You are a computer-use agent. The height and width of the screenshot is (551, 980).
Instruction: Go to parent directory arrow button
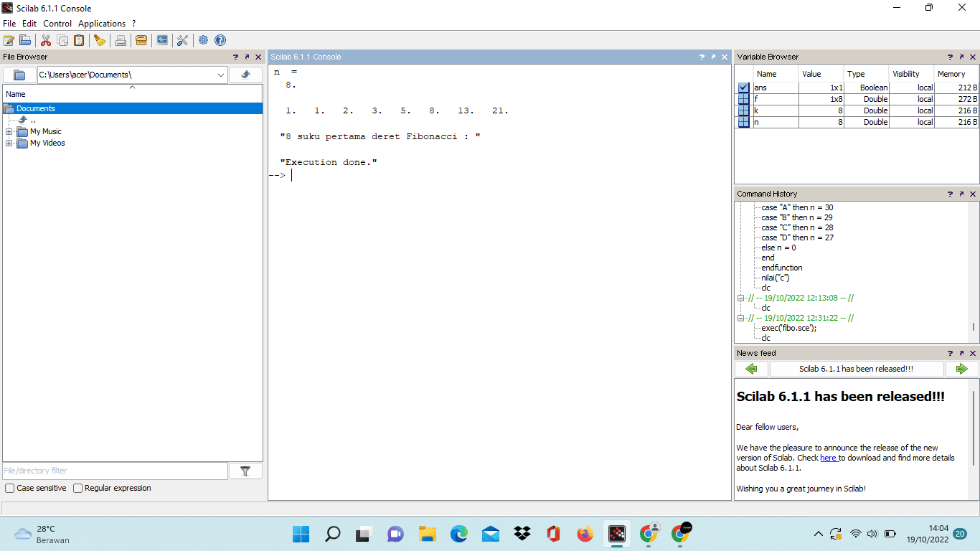coord(245,75)
